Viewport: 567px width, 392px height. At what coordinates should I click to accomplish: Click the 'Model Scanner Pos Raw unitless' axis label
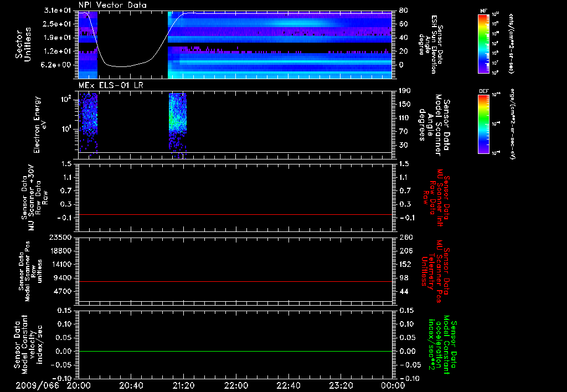(x=30, y=271)
